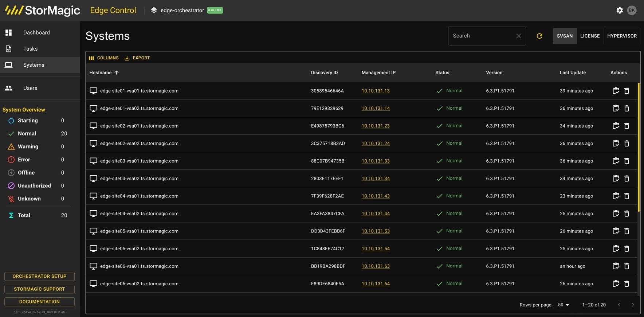Open the COLUMNS selector
This screenshot has height=317, width=644.
[104, 58]
